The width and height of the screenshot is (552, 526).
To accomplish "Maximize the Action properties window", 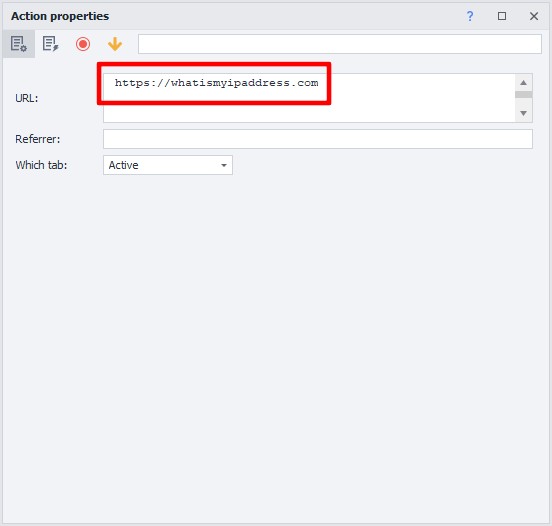I will click(502, 16).
